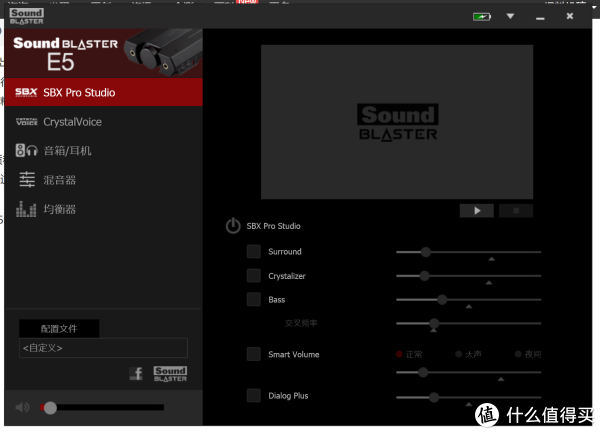Click the master volume slider at bottom
The image size is (600, 433).
coord(103,408)
